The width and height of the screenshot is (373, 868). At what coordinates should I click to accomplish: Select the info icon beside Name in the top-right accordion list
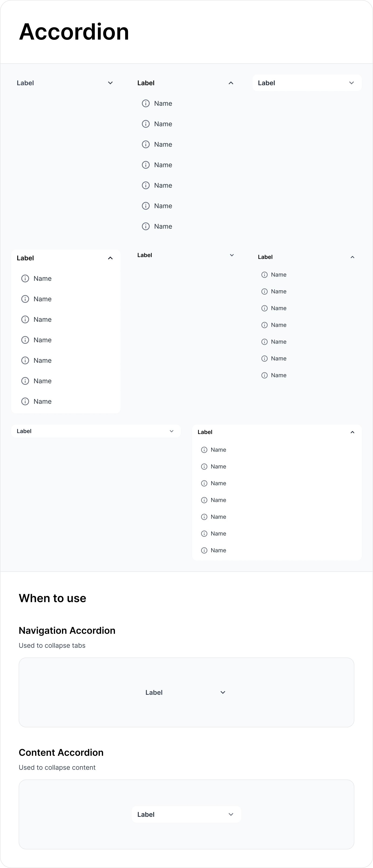coord(264,274)
